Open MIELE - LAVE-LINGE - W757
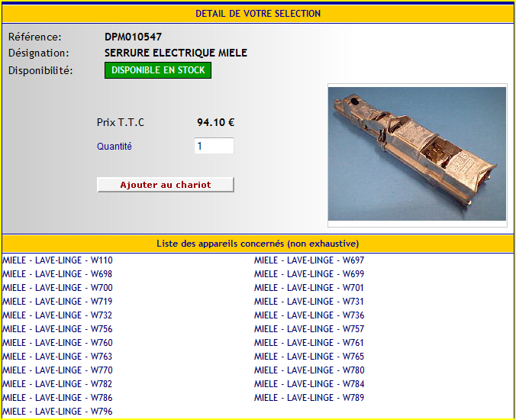This screenshot has height=420, width=516. tap(309, 329)
